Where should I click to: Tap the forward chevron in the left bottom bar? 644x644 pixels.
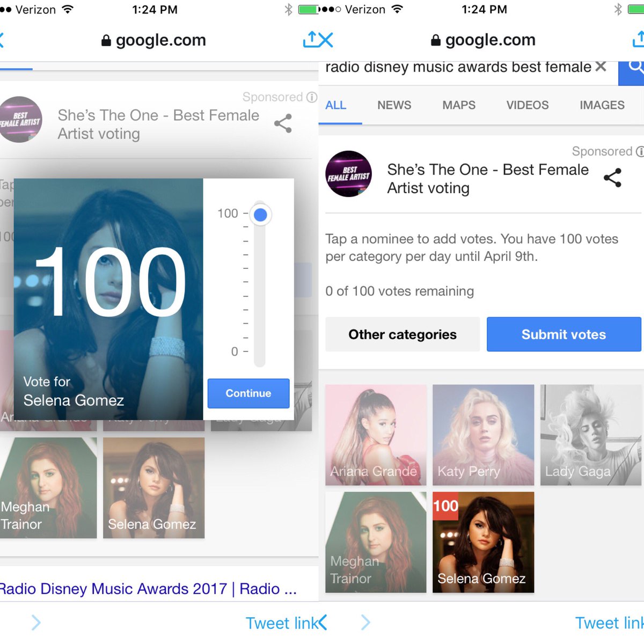36,623
